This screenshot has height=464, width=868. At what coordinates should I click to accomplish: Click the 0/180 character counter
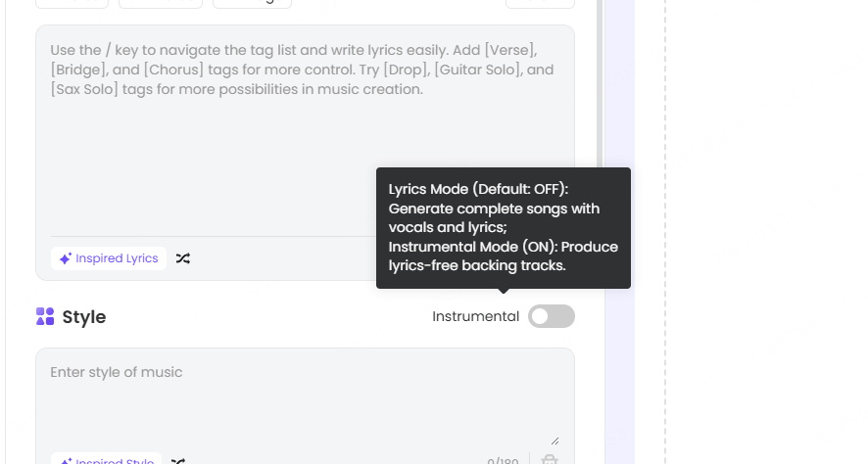pyautogui.click(x=503, y=460)
